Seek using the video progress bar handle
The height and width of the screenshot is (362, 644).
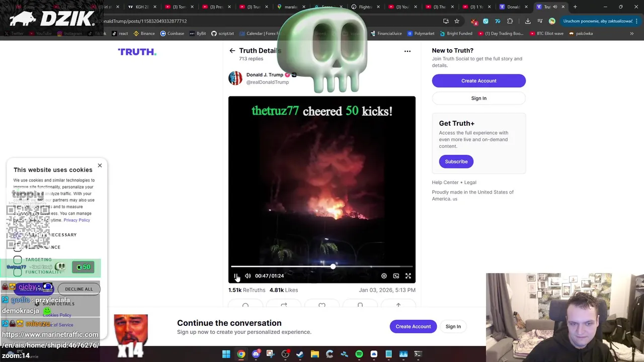point(333,266)
